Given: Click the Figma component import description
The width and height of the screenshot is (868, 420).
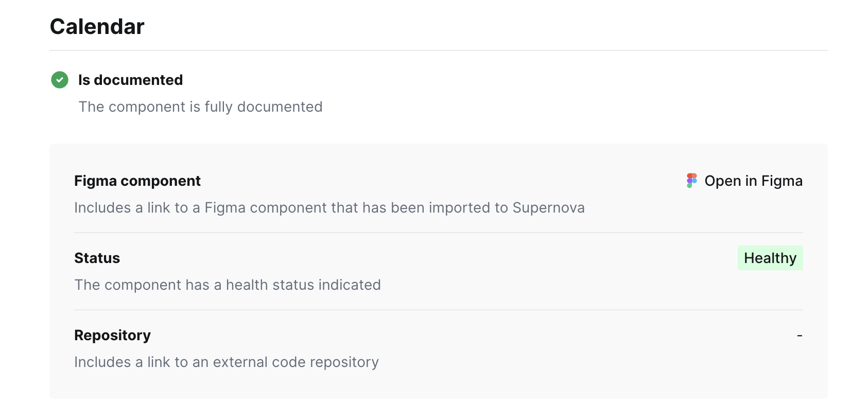Looking at the screenshot, I should 329,207.
